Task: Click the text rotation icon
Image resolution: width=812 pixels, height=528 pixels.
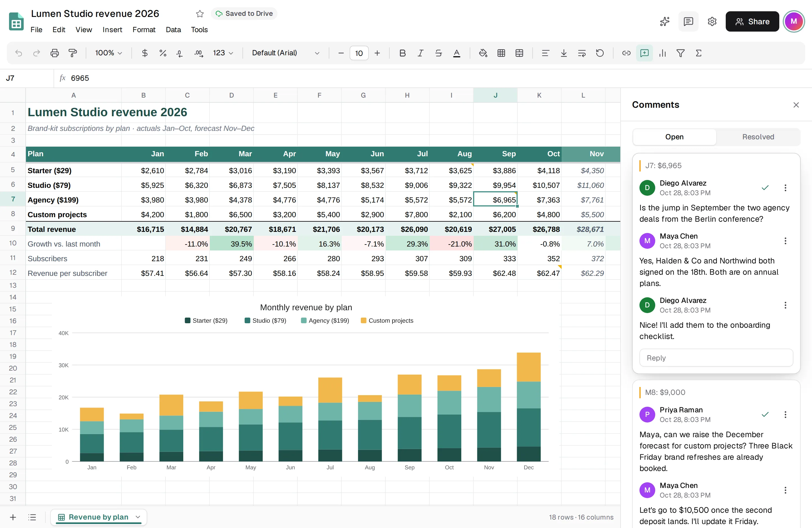Action: [x=600, y=53]
